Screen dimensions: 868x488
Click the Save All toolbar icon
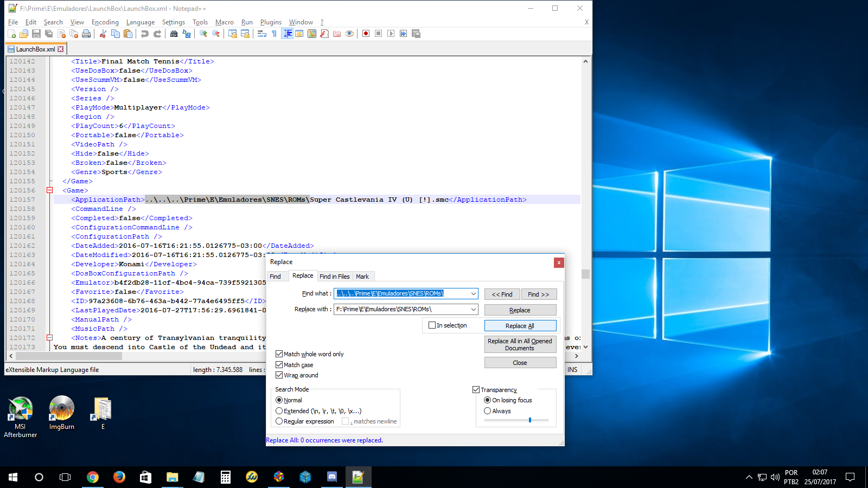pos(49,34)
